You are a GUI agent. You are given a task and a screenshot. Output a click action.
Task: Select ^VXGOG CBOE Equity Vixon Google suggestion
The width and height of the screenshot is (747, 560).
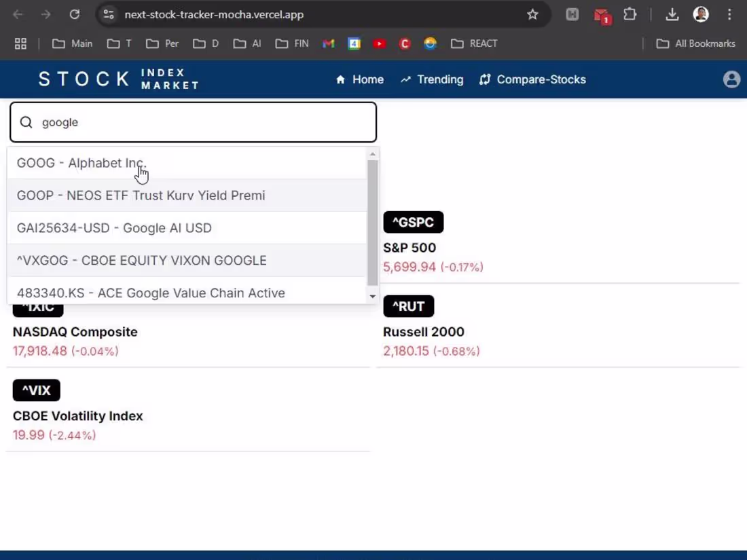point(187,261)
